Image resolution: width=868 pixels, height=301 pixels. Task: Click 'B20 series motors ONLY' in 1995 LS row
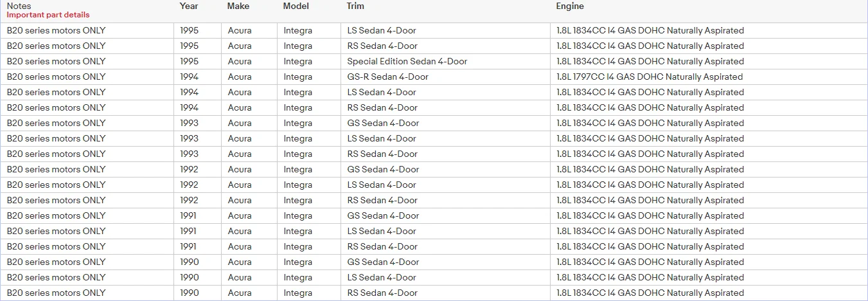coord(56,30)
